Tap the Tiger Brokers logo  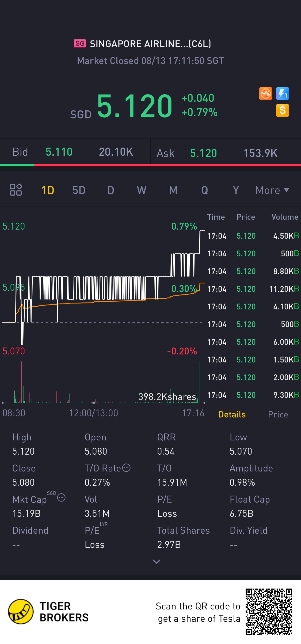[x=49, y=612]
